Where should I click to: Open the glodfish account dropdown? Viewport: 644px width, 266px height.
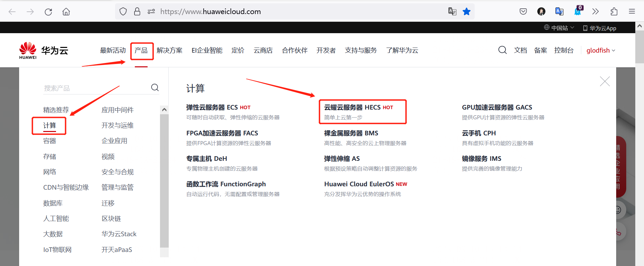click(x=601, y=51)
